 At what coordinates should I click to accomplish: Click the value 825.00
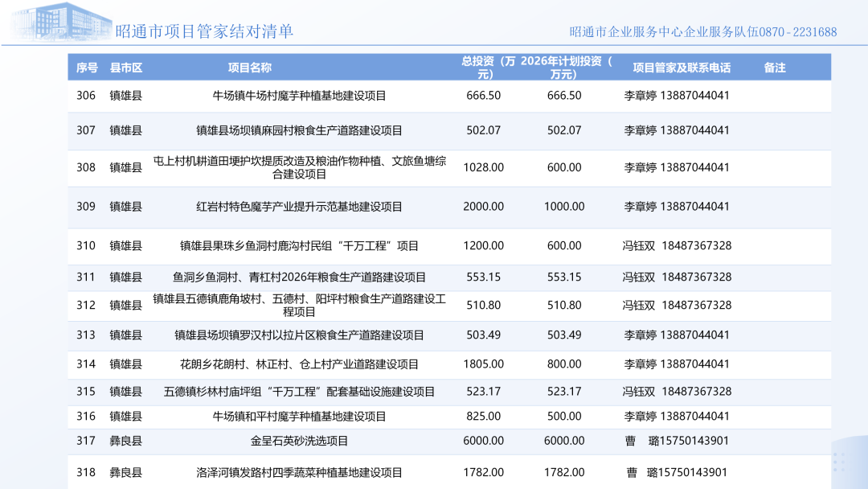(483, 416)
